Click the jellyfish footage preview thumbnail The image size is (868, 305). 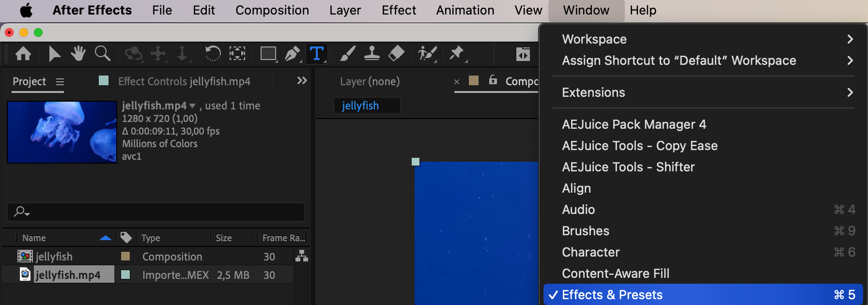click(62, 132)
